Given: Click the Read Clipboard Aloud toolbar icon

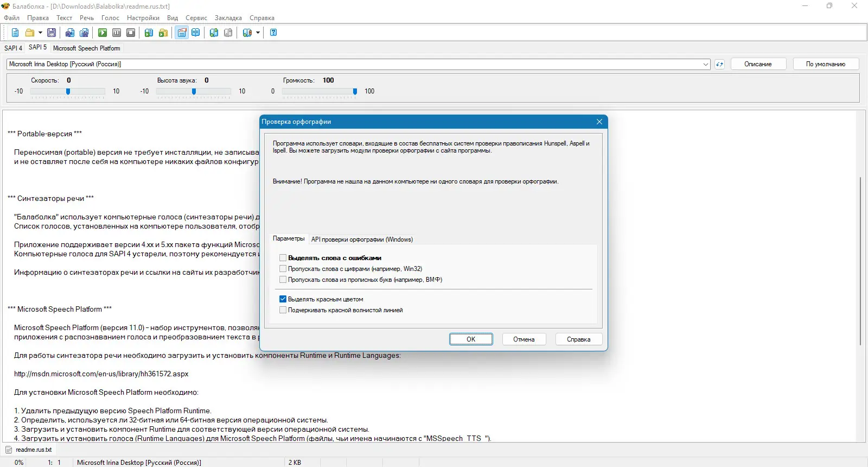Looking at the screenshot, I should [x=149, y=33].
